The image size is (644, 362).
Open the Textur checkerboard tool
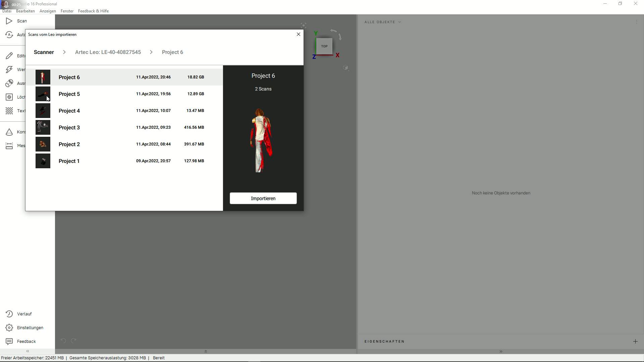pyautogui.click(x=9, y=111)
